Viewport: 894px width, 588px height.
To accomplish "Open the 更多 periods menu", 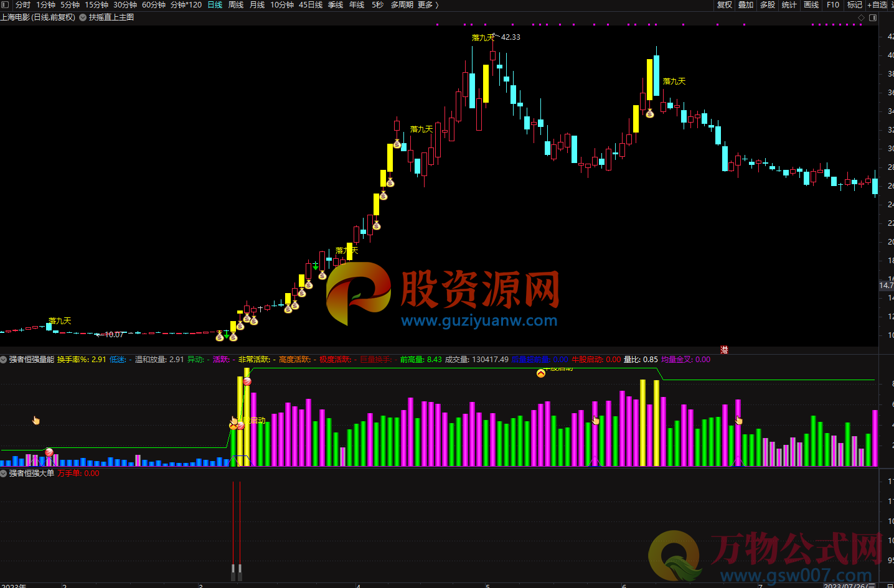I will (428, 5).
